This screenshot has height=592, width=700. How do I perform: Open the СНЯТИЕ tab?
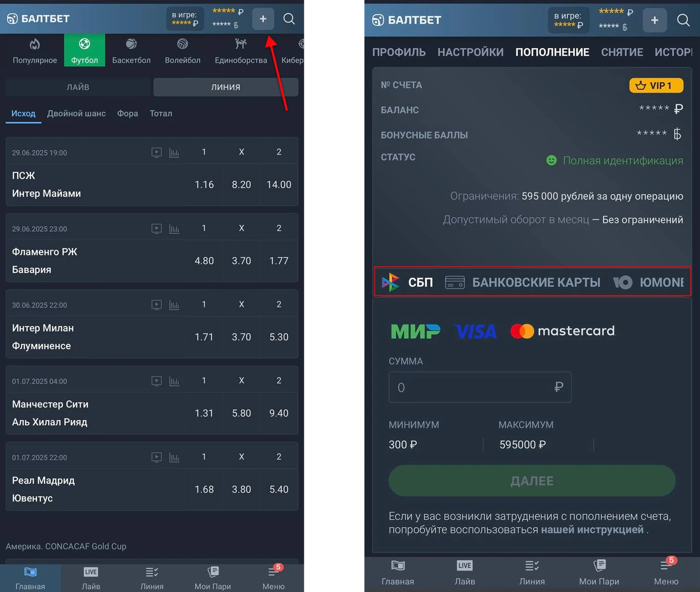pos(622,52)
